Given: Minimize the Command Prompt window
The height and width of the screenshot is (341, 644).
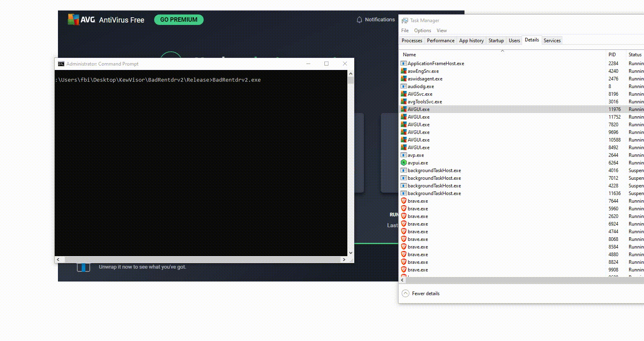Looking at the screenshot, I should (x=308, y=64).
